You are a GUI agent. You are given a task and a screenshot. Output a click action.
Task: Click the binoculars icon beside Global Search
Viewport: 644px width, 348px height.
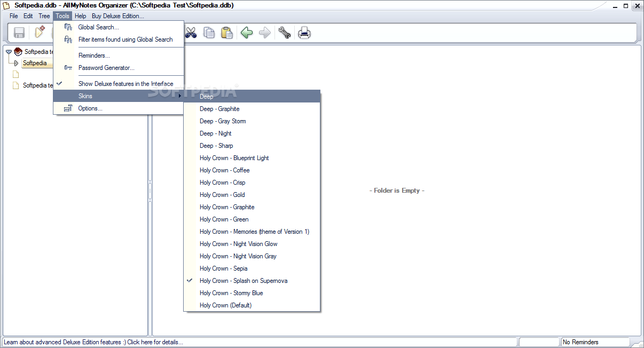68,27
